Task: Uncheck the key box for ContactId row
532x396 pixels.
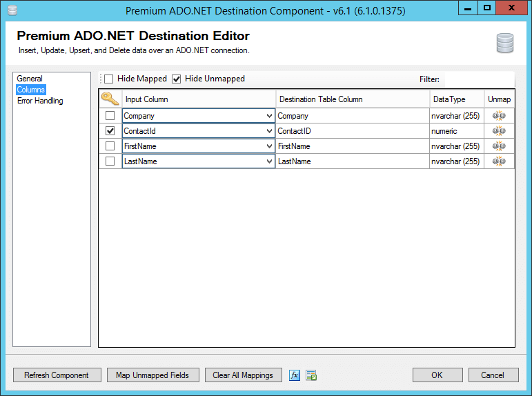Action: coord(110,130)
